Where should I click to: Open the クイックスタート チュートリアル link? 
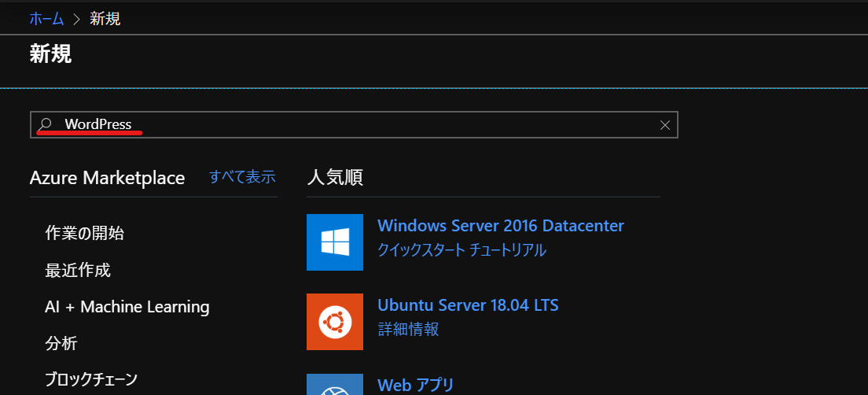pyautogui.click(x=462, y=250)
